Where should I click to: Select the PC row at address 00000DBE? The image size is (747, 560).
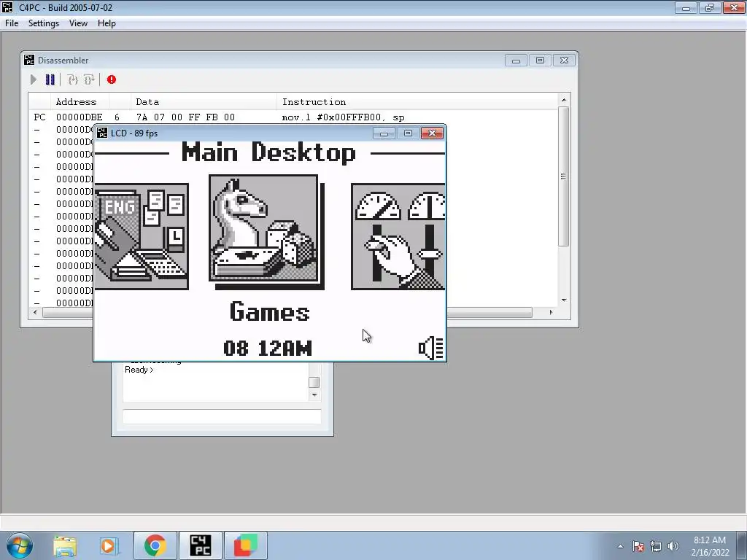293,117
